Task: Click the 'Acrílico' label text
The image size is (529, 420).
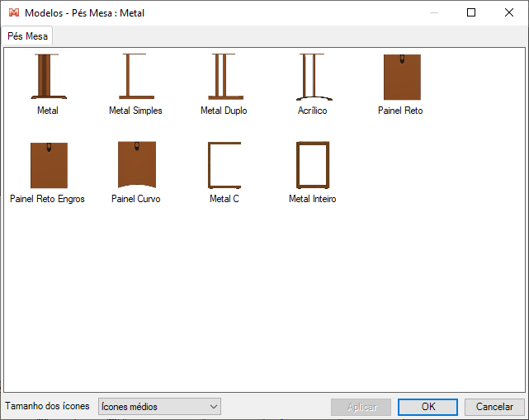Action: (x=313, y=111)
